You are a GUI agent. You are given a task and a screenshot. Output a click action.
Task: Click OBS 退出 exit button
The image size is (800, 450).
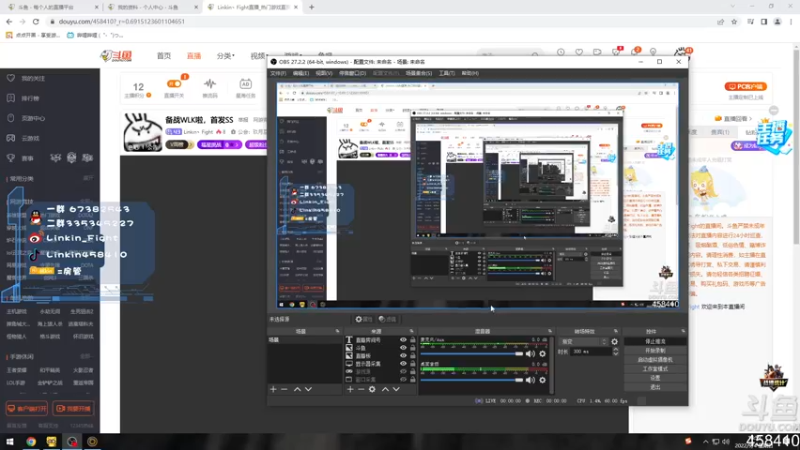(655, 387)
